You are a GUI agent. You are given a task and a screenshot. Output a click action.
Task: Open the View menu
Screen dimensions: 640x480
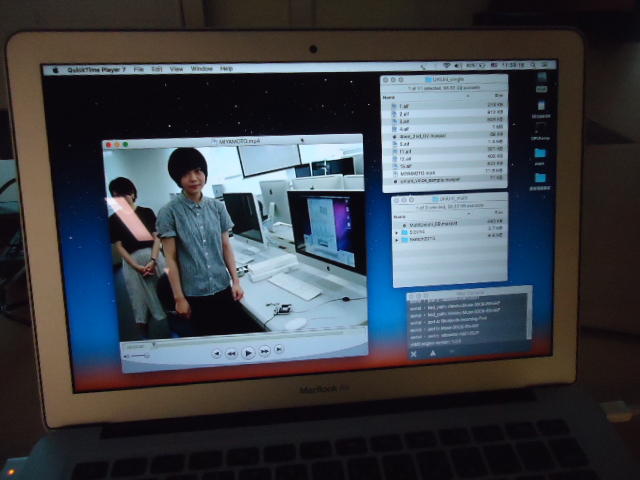pyautogui.click(x=176, y=69)
